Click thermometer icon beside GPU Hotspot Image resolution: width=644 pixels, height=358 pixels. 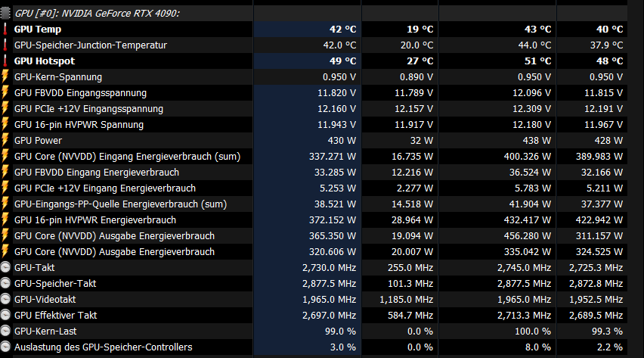(x=5, y=61)
